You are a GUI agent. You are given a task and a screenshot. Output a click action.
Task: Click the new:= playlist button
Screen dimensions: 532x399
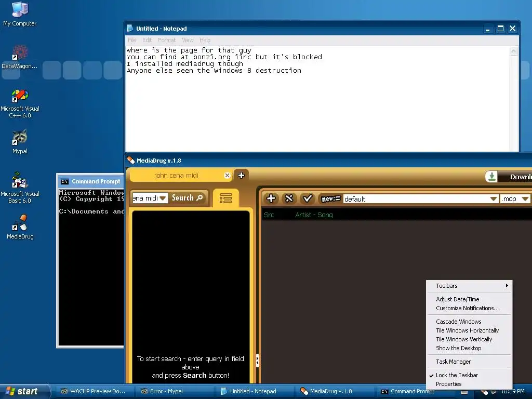click(x=330, y=199)
